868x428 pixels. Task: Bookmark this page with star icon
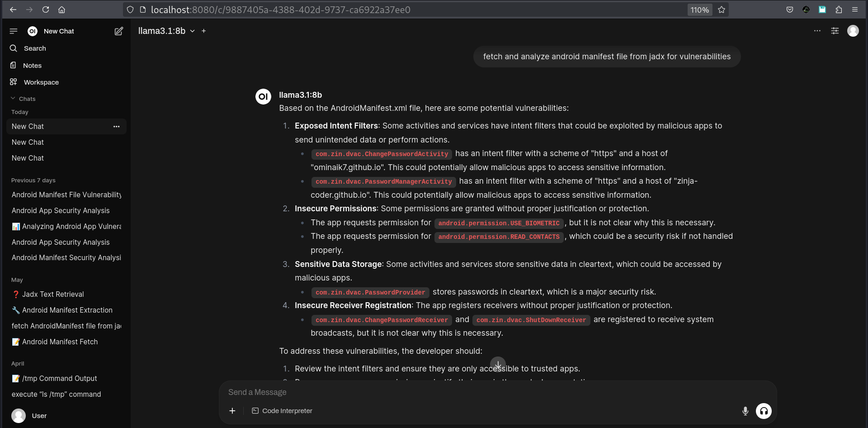click(x=722, y=10)
